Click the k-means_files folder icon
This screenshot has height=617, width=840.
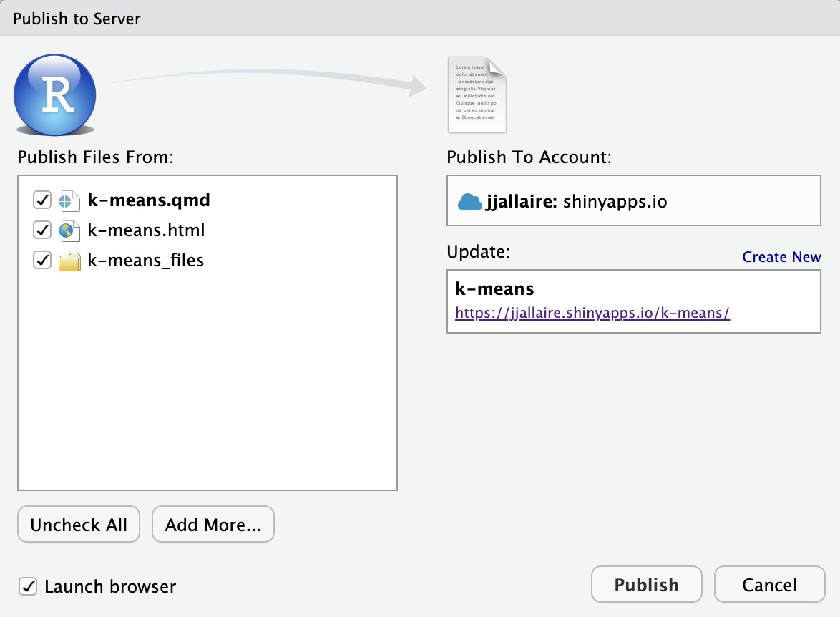point(69,261)
